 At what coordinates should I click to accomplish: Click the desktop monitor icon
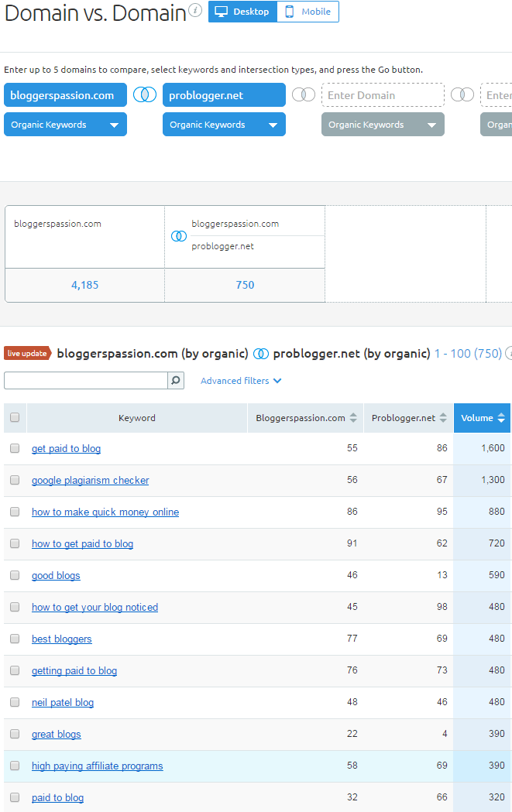pos(222,12)
